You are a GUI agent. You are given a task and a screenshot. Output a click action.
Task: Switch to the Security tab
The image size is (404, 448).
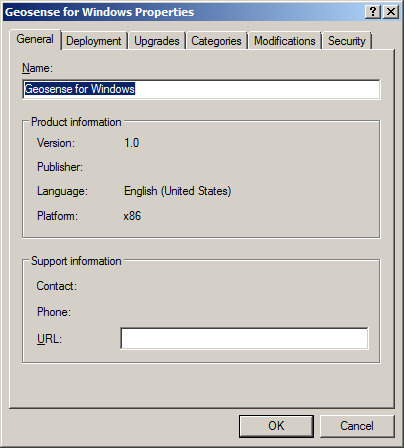tap(347, 41)
